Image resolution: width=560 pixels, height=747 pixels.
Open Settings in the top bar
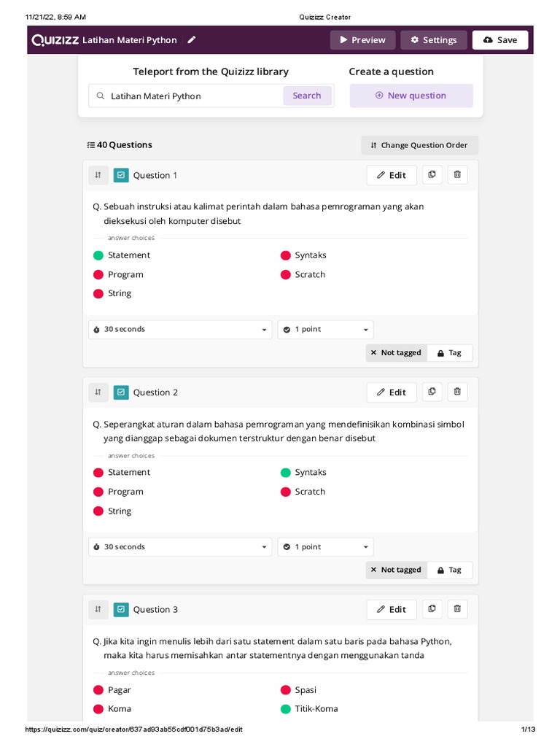pyautogui.click(x=433, y=40)
